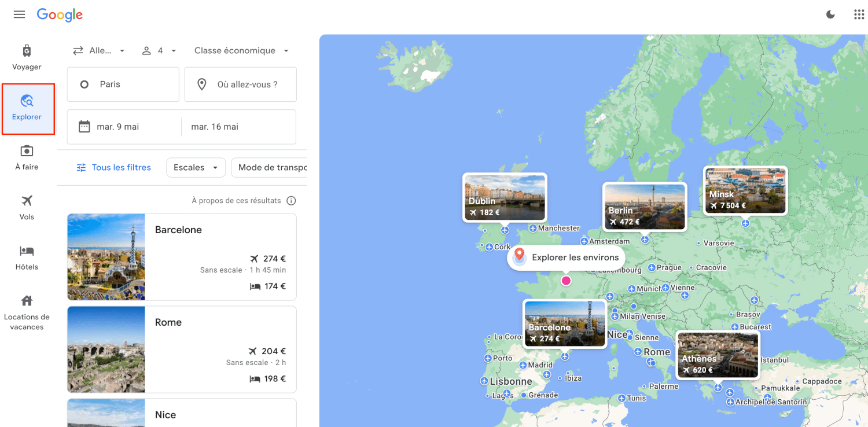Screen dimensions: 868x427
Task: Pick the departure date mar. 9 mai
Action: pos(118,127)
